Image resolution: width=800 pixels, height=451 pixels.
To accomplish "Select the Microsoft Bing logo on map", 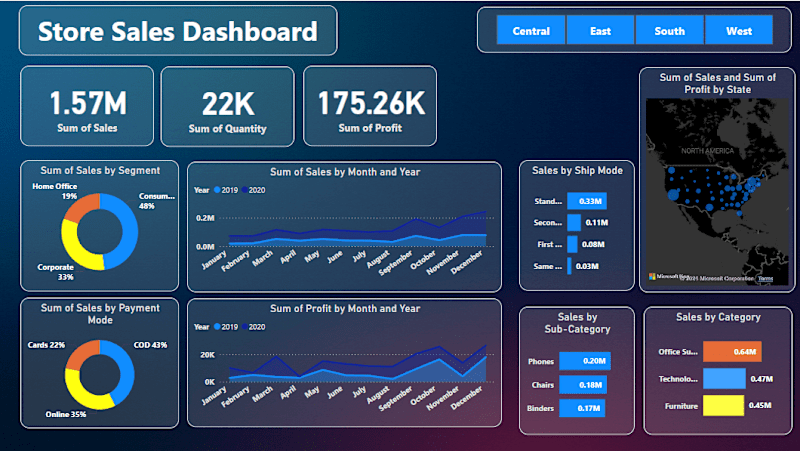I will pyautogui.click(x=667, y=277).
